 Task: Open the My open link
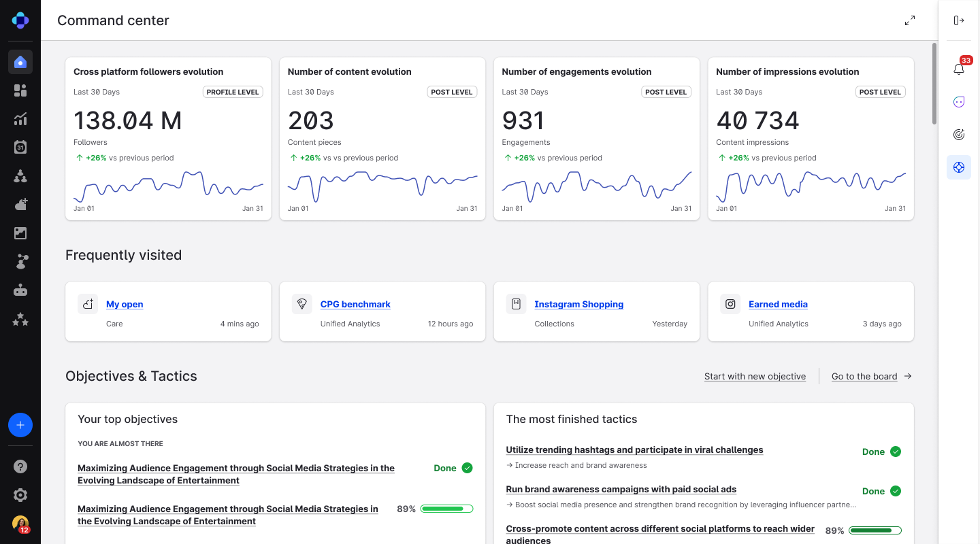click(125, 304)
